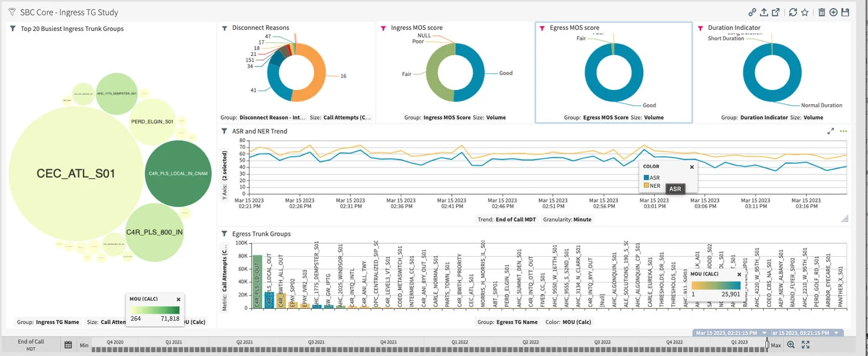The width and height of the screenshot is (868, 356).
Task: Close the COLOR legend popup
Action: tap(692, 167)
